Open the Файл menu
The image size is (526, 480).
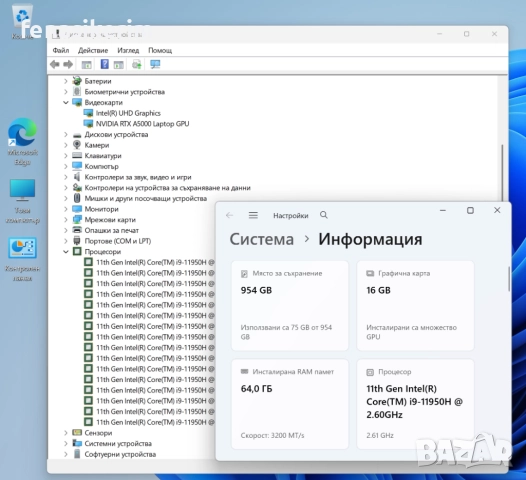[61, 50]
